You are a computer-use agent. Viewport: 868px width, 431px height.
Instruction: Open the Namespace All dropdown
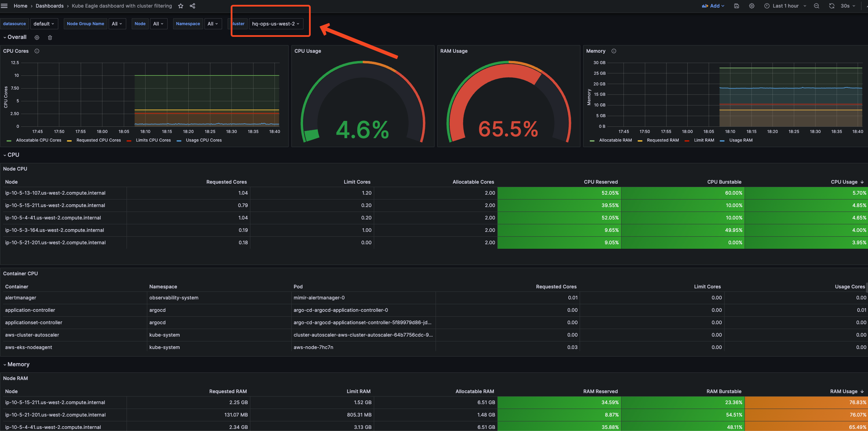[213, 24]
